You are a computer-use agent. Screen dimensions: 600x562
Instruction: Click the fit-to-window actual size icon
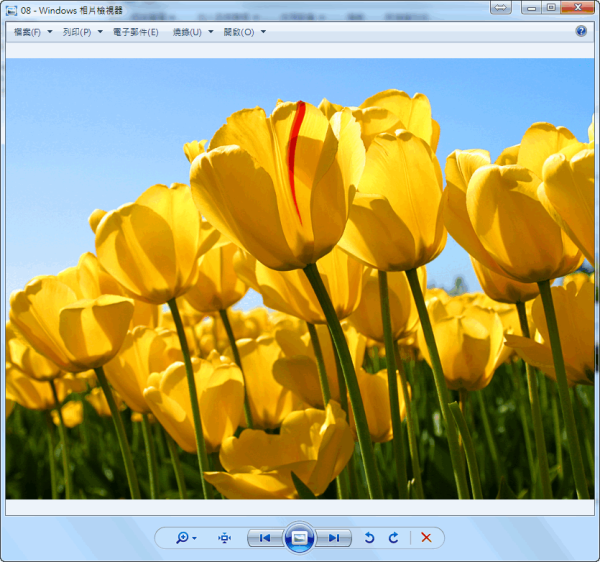click(x=224, y=538)
